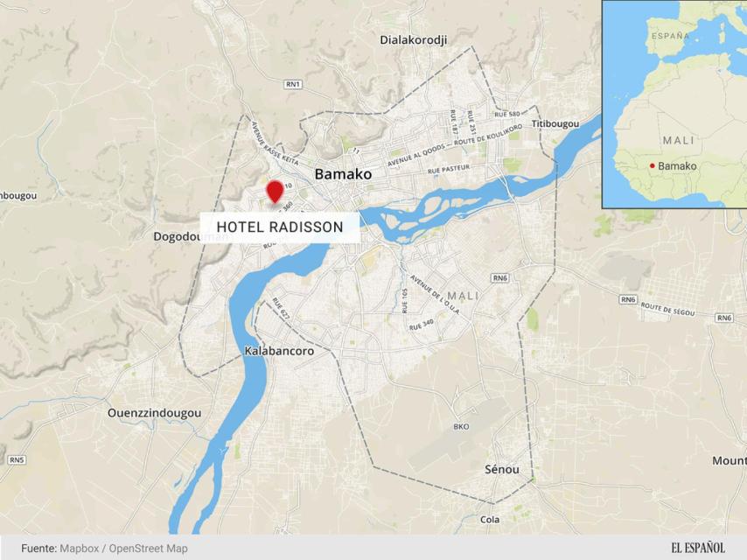Click the RN1 road shield marker

[x=293, y=84]
